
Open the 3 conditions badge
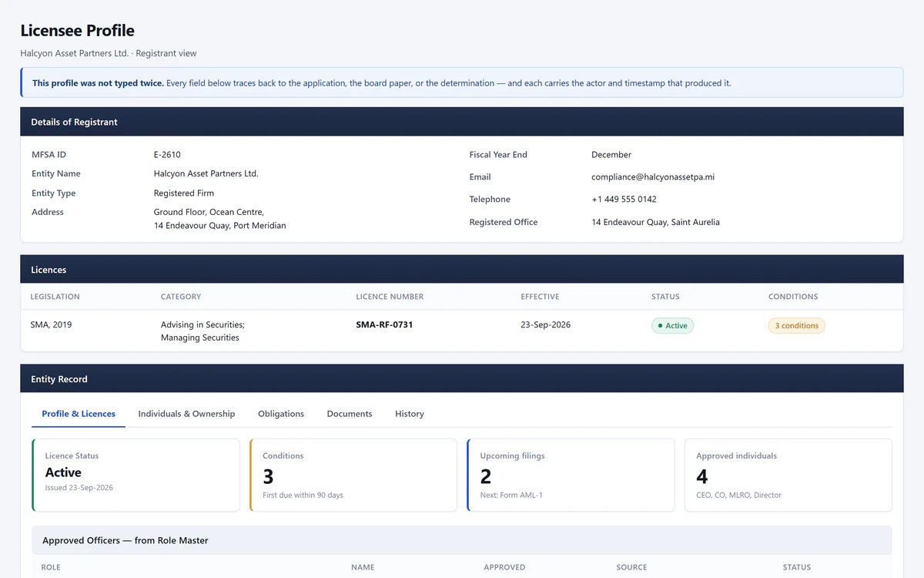(x=796, y=326)
